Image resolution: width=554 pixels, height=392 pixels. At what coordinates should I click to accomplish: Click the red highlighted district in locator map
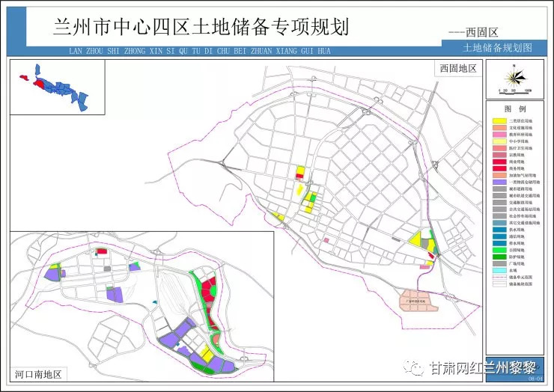[x=38, y=84]
